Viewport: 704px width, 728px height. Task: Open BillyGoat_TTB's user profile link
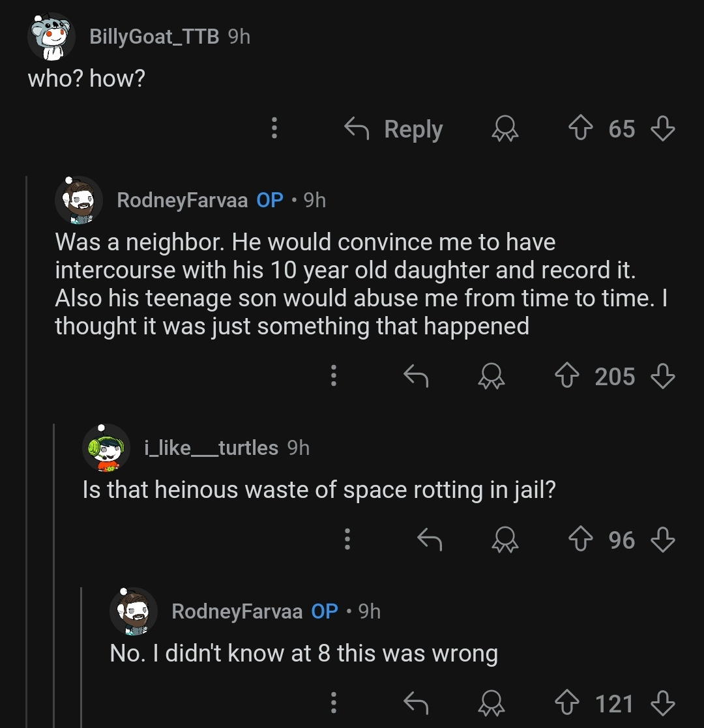click(154, 36)
